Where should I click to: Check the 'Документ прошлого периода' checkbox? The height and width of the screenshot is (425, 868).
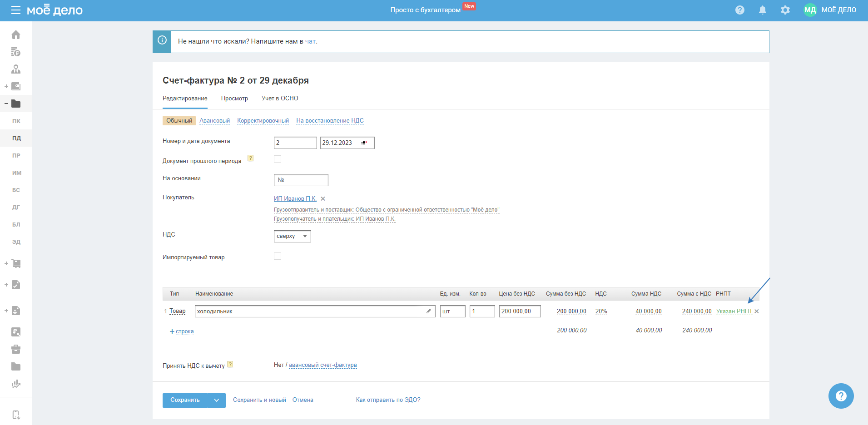tap(278, 159)
